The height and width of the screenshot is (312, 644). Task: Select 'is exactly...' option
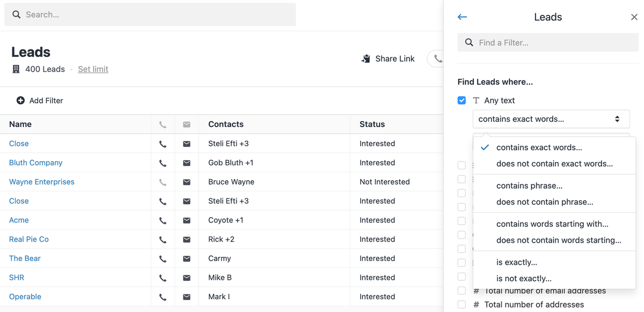tap(554, 262)
